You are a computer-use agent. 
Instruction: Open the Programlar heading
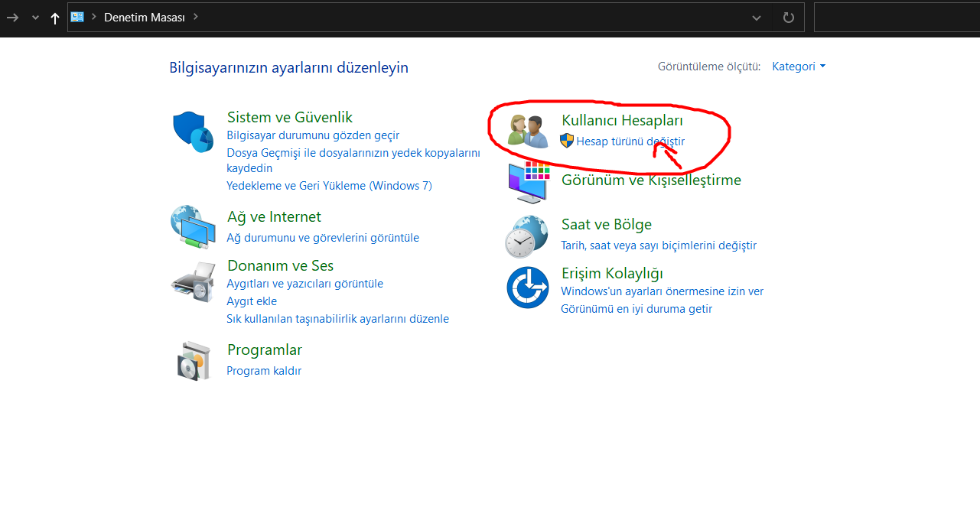pyautogui.click(x=265, y=349)
